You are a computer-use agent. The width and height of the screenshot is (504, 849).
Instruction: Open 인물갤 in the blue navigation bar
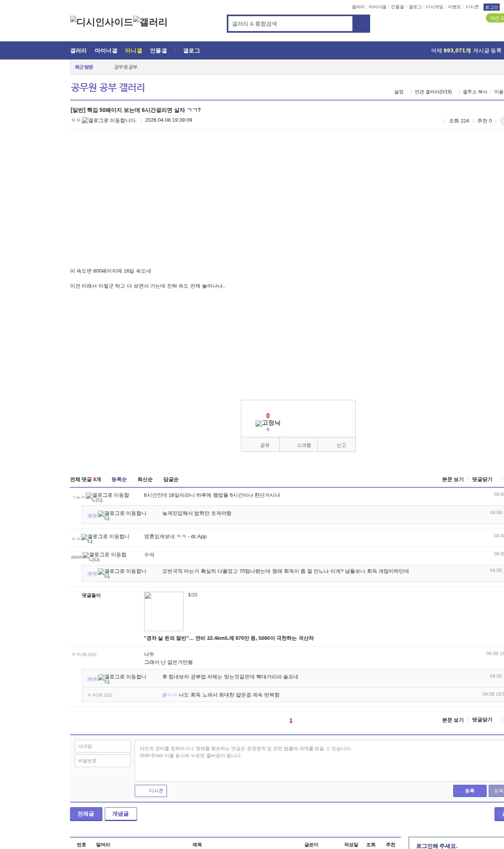(x=158, y=51)
